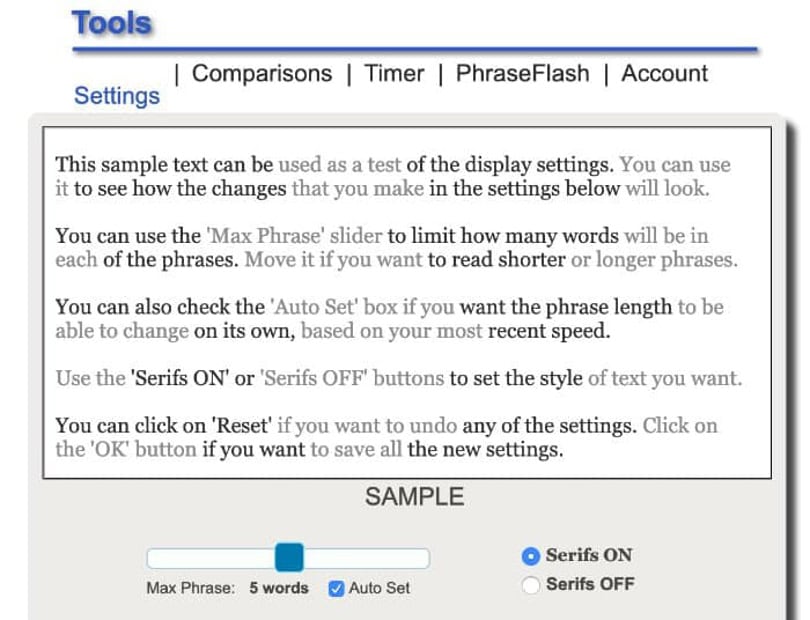Select the unfilled Serifs OFF radio circle
Viewport: 810px width, 620px height.
[x=531, y=584]
